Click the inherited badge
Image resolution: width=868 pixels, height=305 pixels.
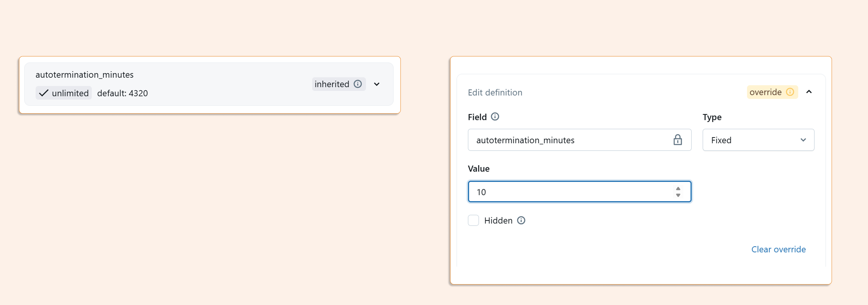(x=339, y=84)
